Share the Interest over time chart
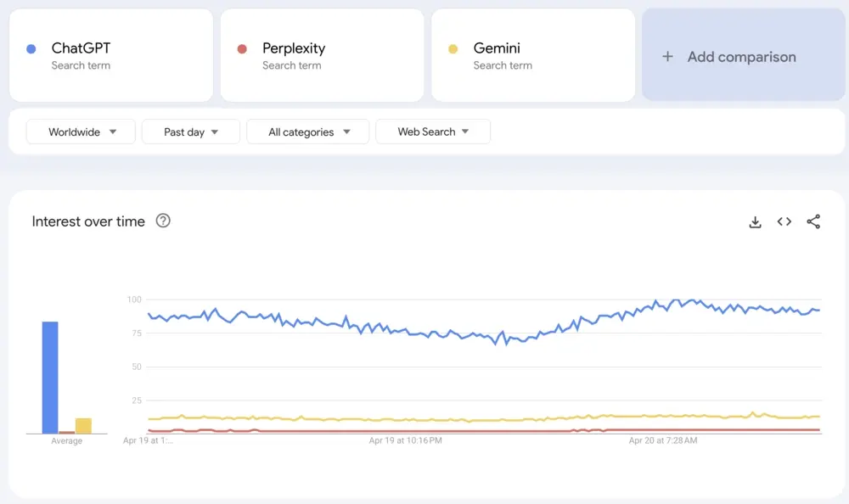 pyautogui.click(x=813, y=221)
